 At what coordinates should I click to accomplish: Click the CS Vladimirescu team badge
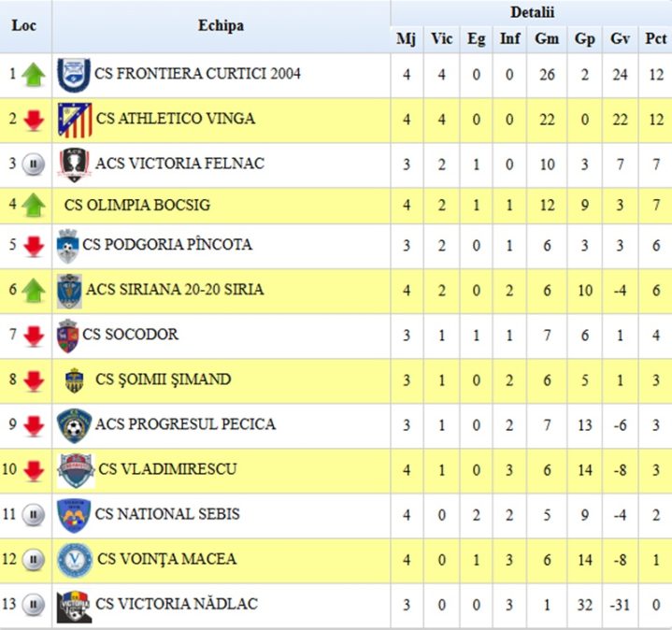pos(76,470)
